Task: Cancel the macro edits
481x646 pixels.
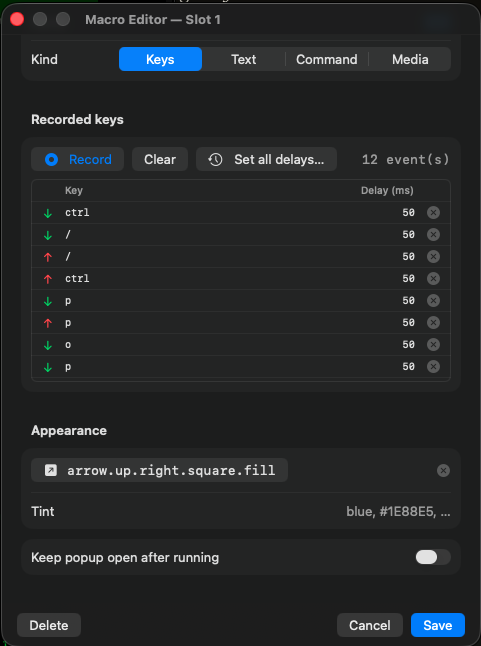Action: pyautogui.click(x=370, y=625)
